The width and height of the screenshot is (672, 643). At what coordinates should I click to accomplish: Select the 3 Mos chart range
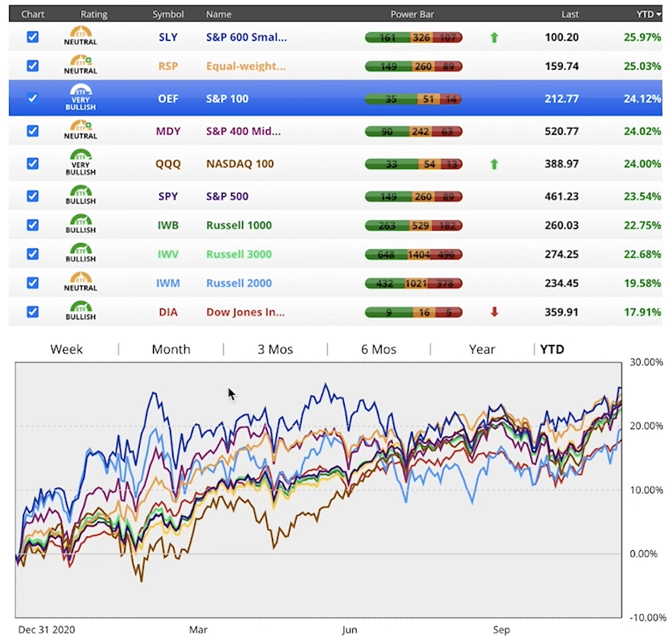tap(275, 349)
